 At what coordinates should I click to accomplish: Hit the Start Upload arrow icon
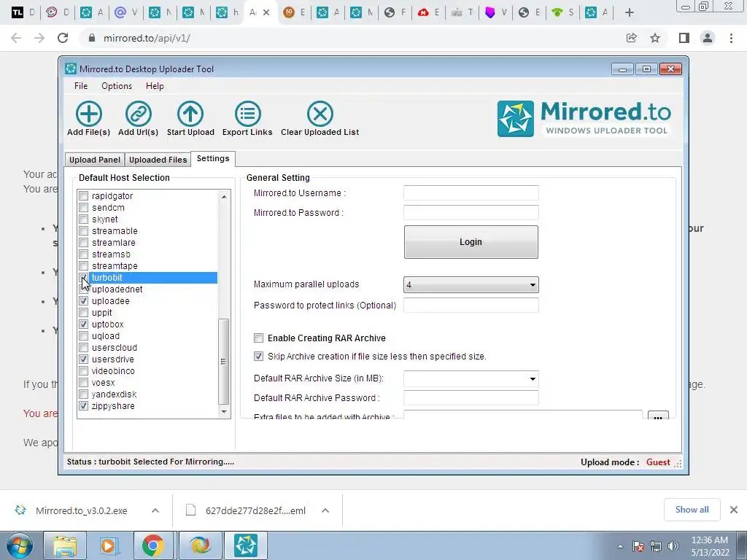click(190, 114)
